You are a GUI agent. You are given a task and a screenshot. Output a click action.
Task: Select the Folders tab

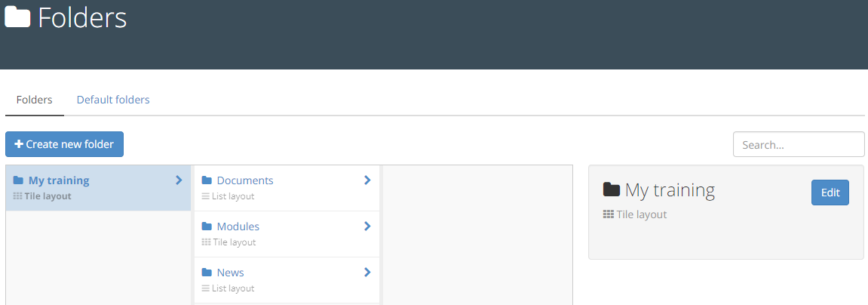[35, 100]
